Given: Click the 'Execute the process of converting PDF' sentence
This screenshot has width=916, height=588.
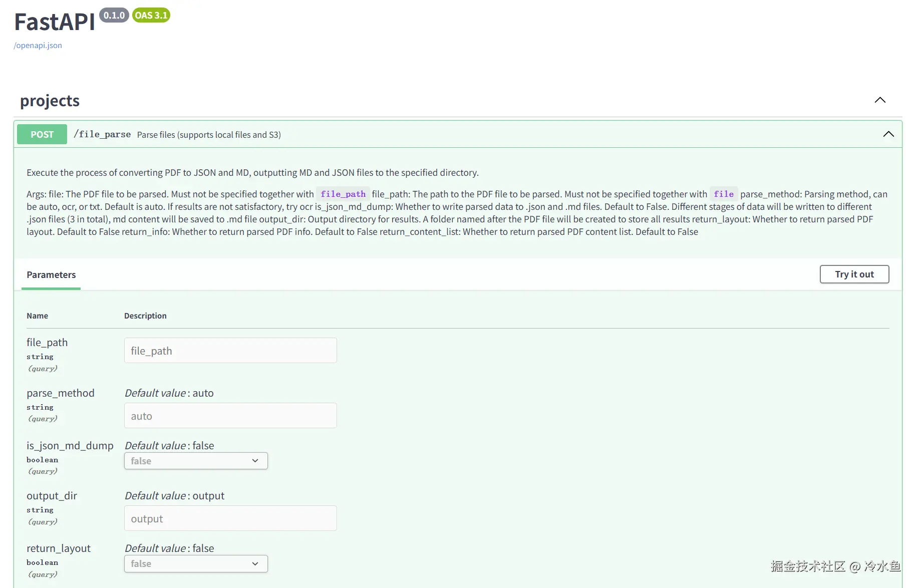Looking at the screenshot, I should pos(252,173).
